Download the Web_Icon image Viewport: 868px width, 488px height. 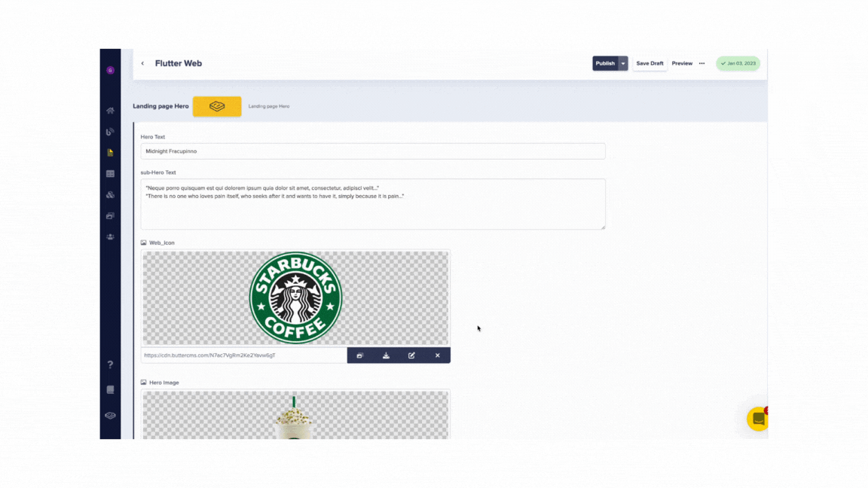tap(386, 355)
